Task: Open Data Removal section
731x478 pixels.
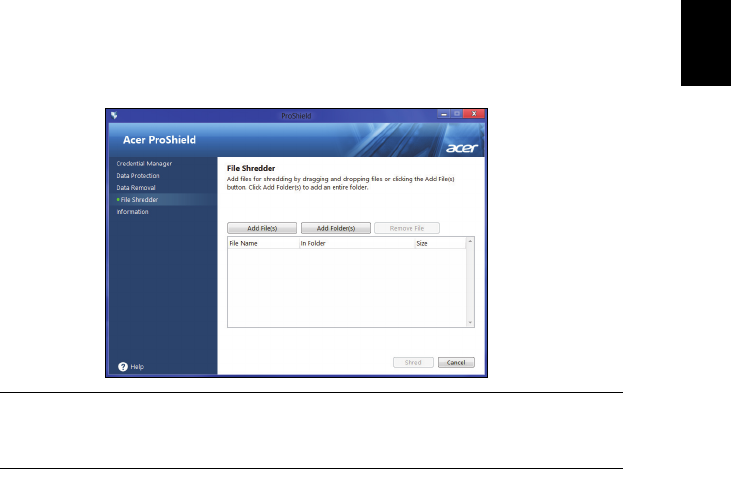Action: tap(136, 188)
